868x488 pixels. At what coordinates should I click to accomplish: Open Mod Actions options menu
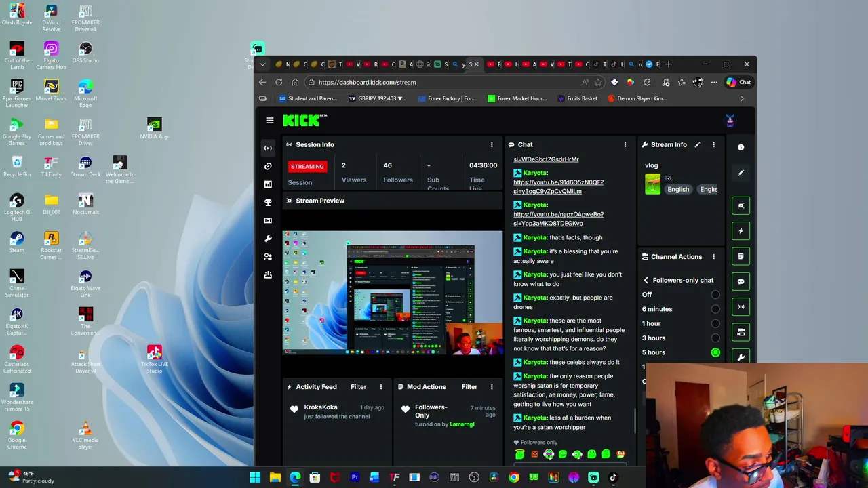pyautogui.click(x=492, y=387)
